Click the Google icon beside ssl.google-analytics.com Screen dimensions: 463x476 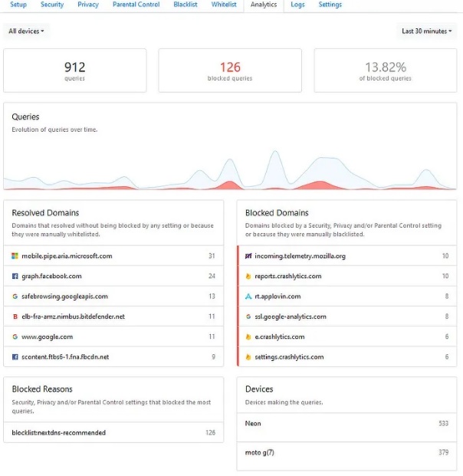248,317
